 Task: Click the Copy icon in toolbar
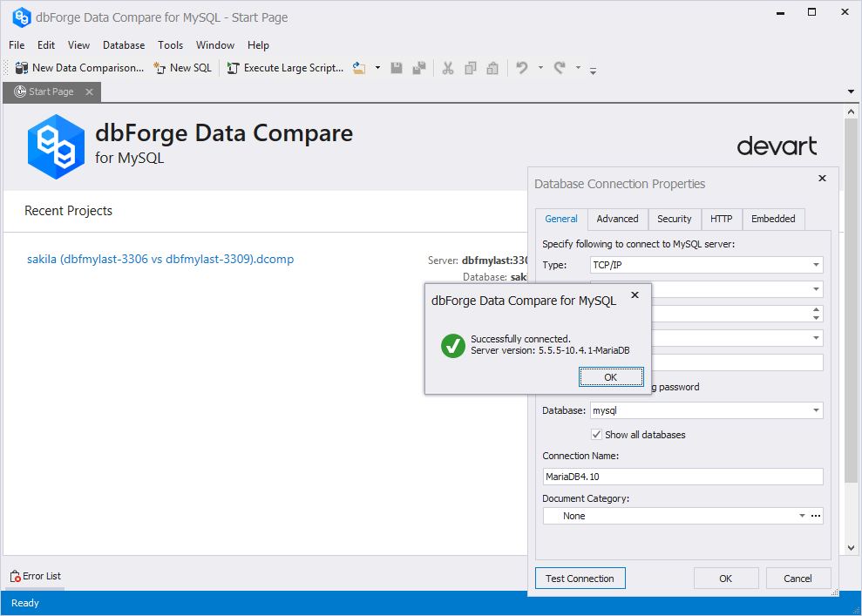(471, 68)
